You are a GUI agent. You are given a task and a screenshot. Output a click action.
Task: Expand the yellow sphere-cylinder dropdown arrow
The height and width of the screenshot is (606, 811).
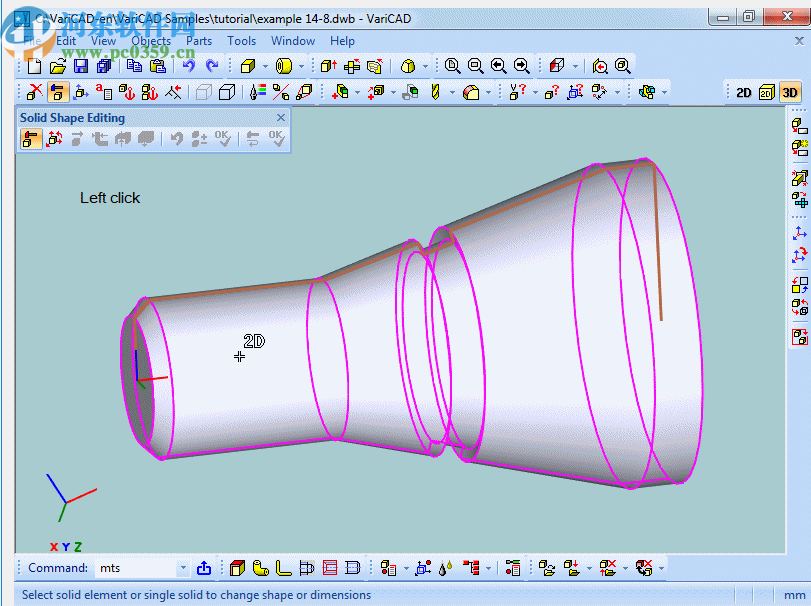click(425, 66)
